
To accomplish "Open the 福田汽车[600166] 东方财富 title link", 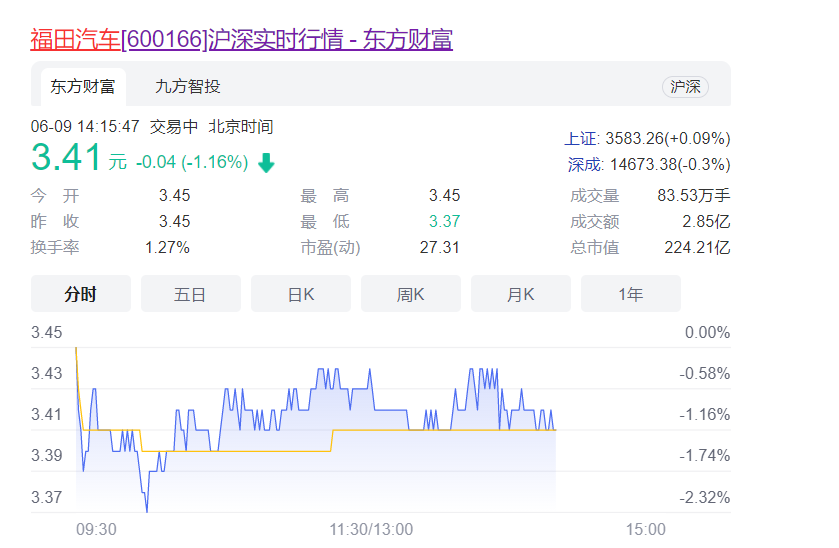I will pyautogui.click(x=241, y=40).
